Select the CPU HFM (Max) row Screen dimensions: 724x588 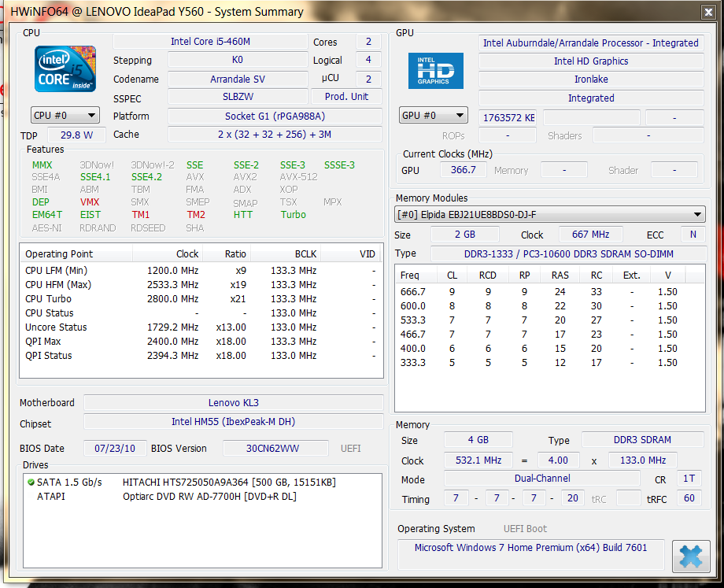pyautogui.click(x=201, y=284)
